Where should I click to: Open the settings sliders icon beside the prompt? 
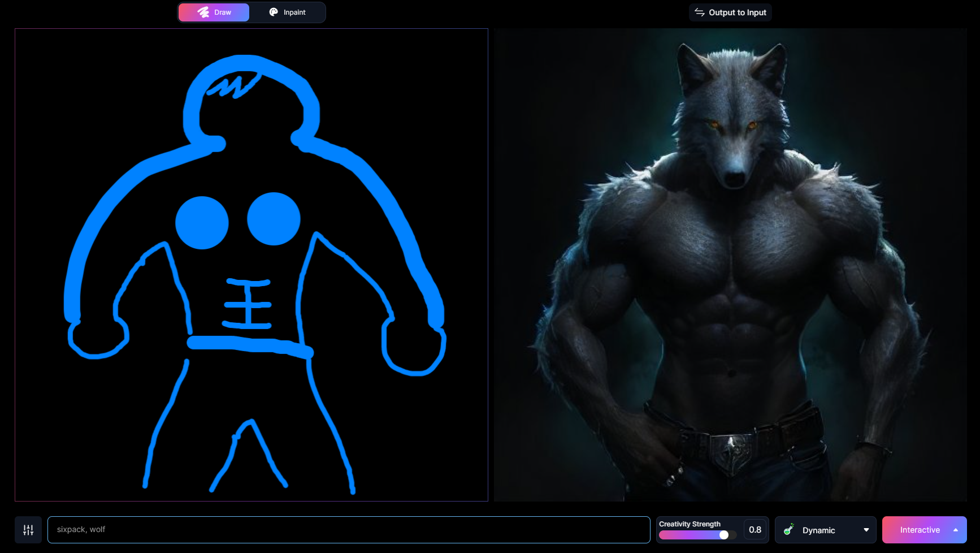(x=28, y=530)
